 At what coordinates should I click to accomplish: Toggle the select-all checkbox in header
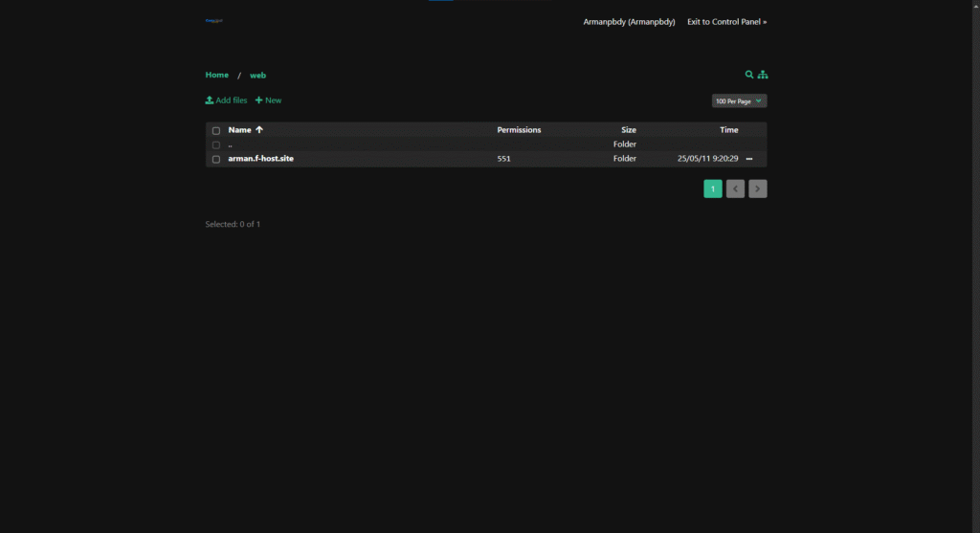216,130
